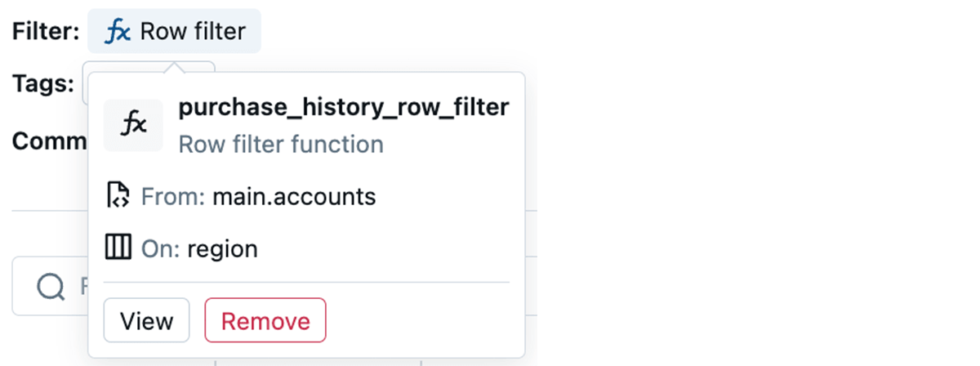
Task: Click the truncated Comment label
Action: pyautogui.click(x=49, y=141)
